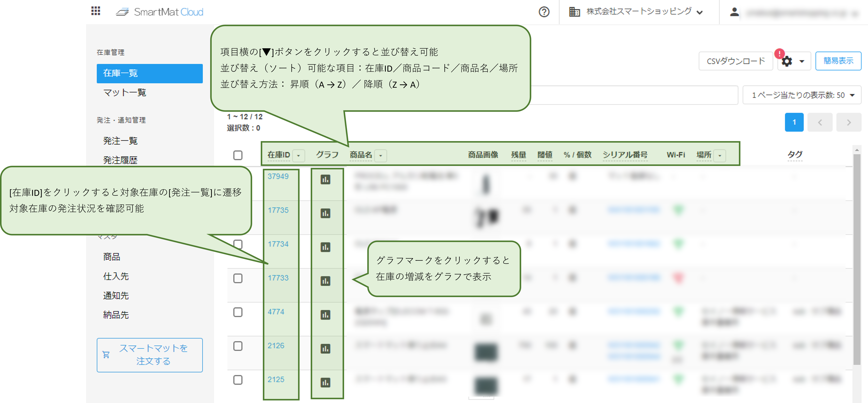This screenshot has width=868, height=403.
Task: Open the settings gear icon
Action: click(787, 61)
